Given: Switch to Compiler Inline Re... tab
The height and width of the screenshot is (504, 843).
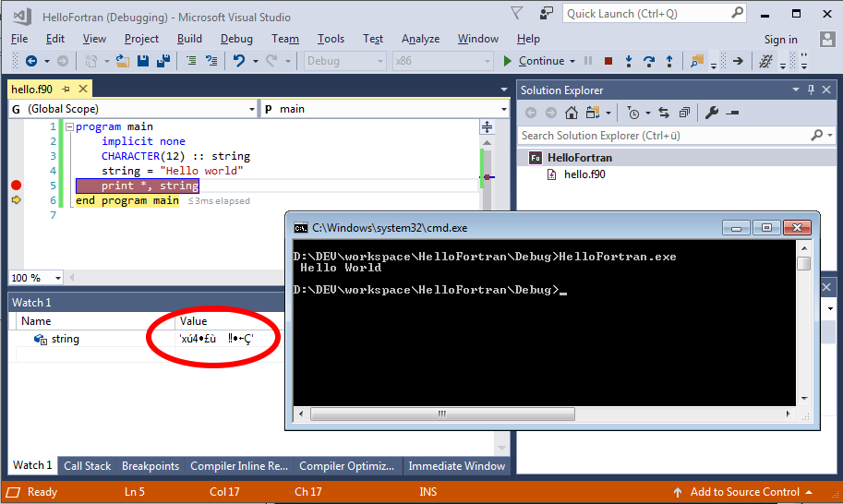Looking at the screenshot, I should tap(239, 466).
